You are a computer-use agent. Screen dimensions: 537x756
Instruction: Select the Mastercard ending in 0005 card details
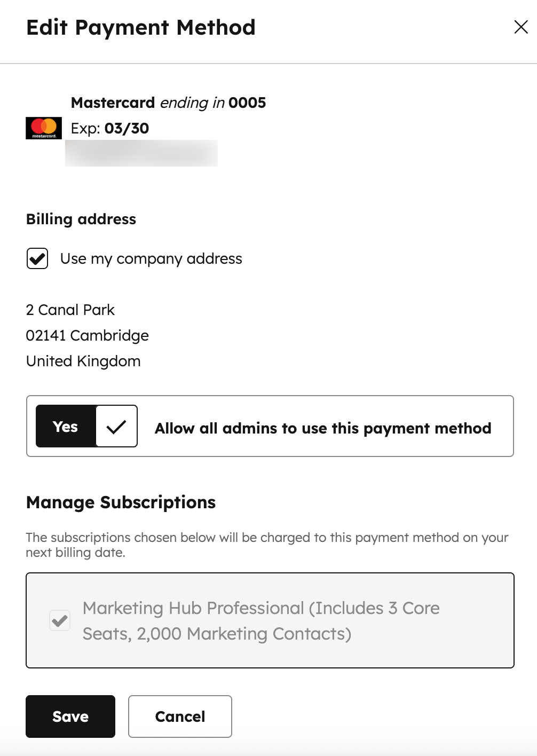tap(168, 103)
